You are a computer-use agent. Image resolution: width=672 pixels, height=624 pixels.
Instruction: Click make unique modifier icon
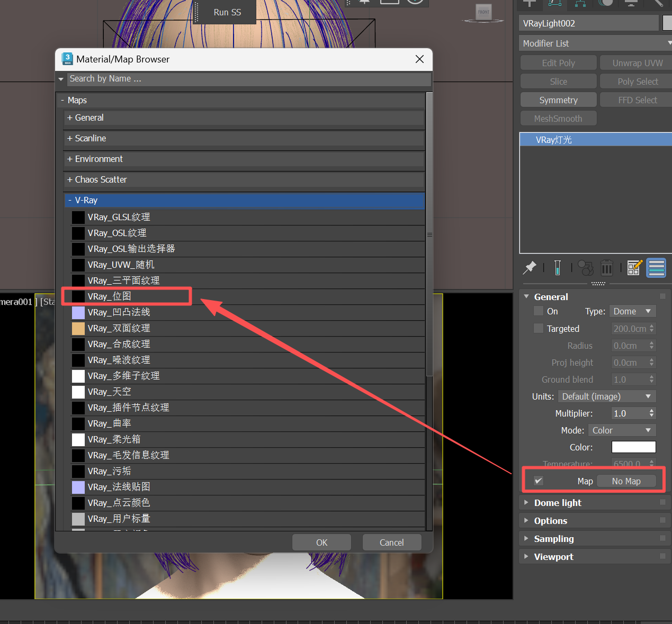(x=586, y=268)
